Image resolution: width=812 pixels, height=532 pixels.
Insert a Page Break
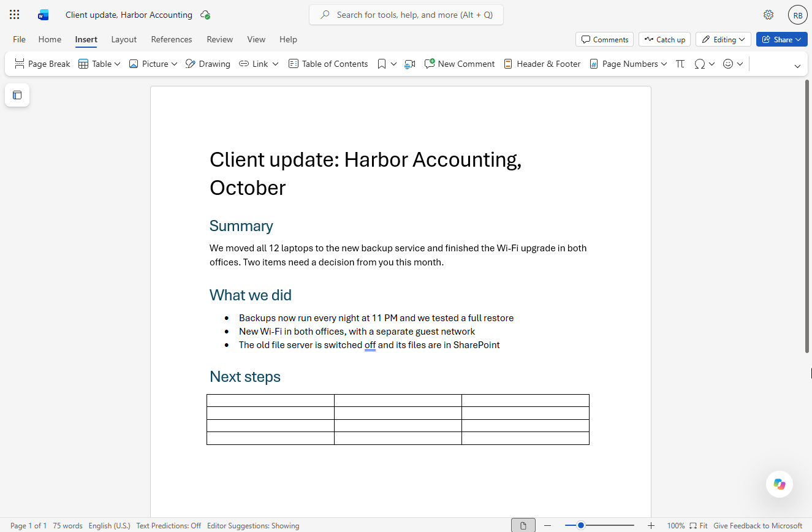tap(42, 64)
